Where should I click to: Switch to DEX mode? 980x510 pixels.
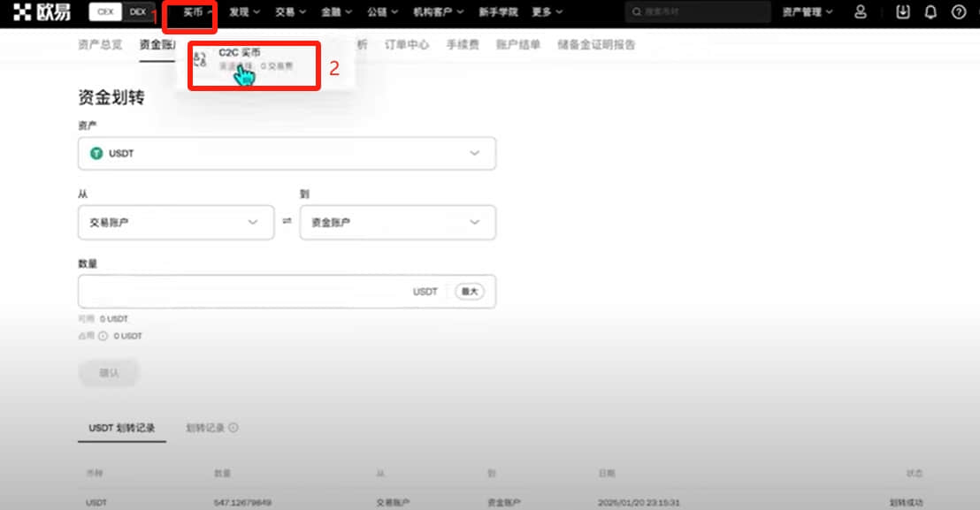(137, 11)
